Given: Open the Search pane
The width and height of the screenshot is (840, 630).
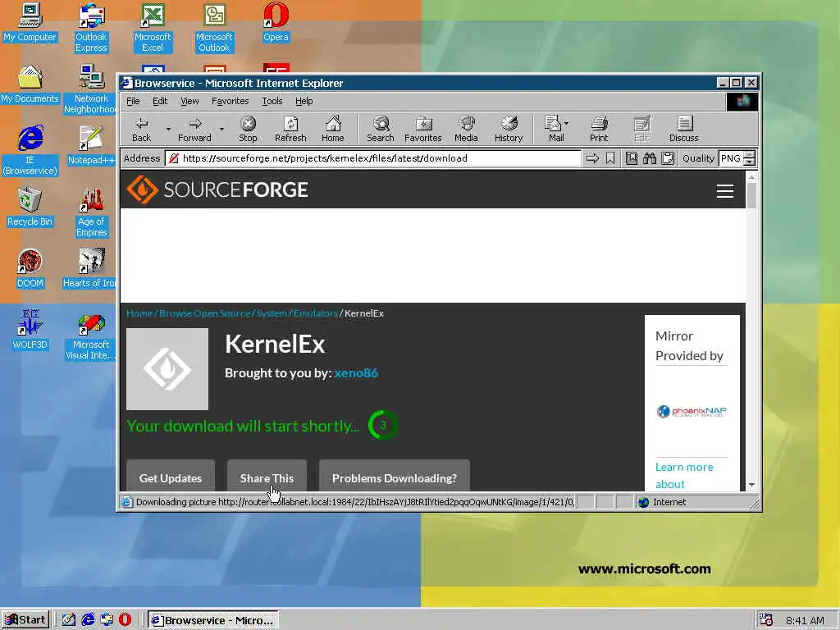Looking at the screenshot, I should (x=381, y=130).
